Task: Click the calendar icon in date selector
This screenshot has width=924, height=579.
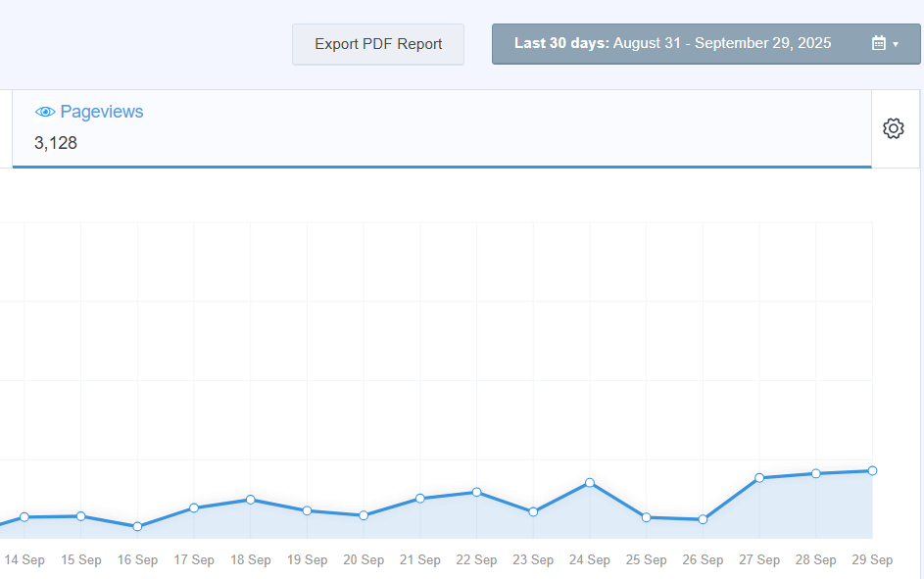Action: click(x=878, y=44)
